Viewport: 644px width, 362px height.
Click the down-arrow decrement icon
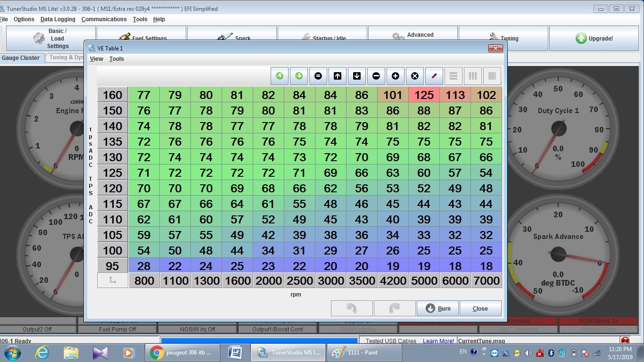tap(357, 76)
